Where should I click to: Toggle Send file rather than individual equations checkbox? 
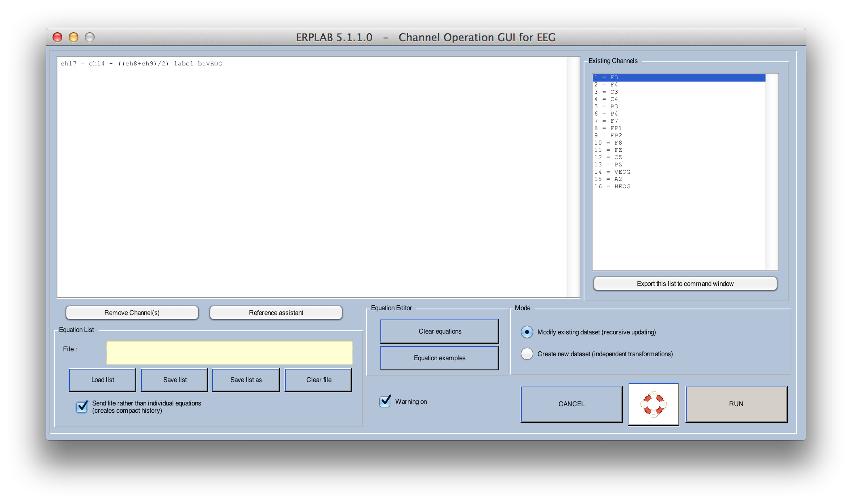point(82,407)
